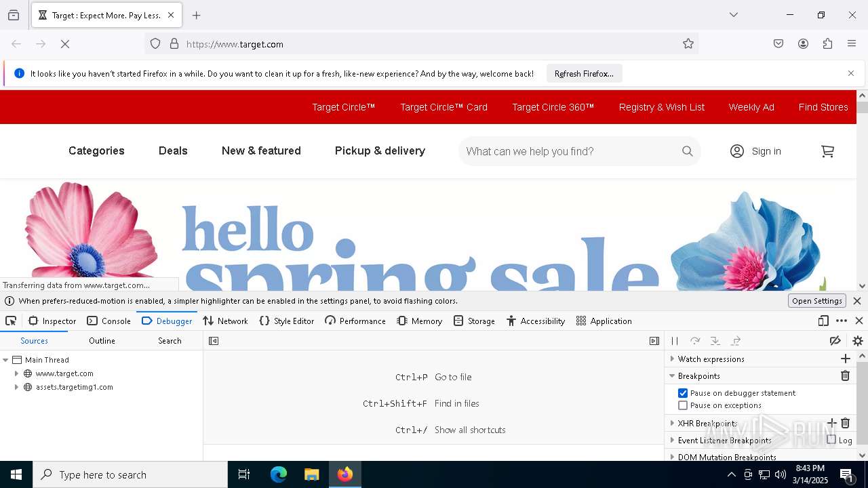Open the Deals menu

point(173,151)
